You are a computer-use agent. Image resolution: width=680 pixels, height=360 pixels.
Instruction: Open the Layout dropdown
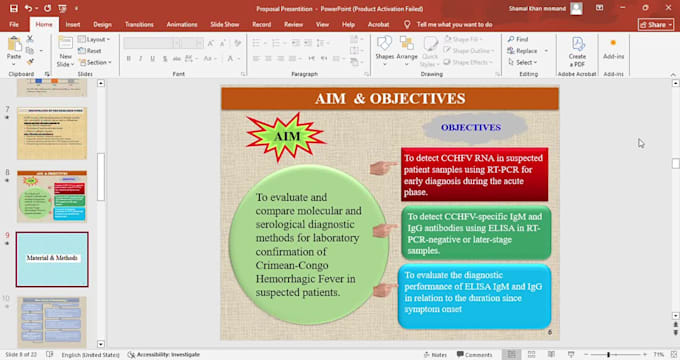[x=94, y=39]
